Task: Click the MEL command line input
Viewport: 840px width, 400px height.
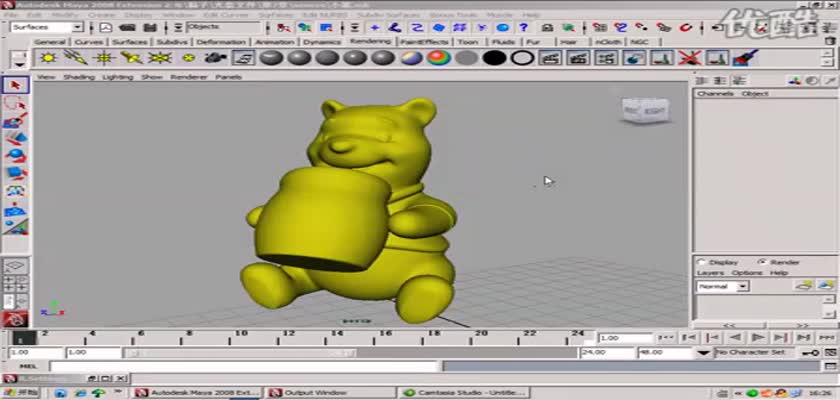Action: [x=244, y=366]
